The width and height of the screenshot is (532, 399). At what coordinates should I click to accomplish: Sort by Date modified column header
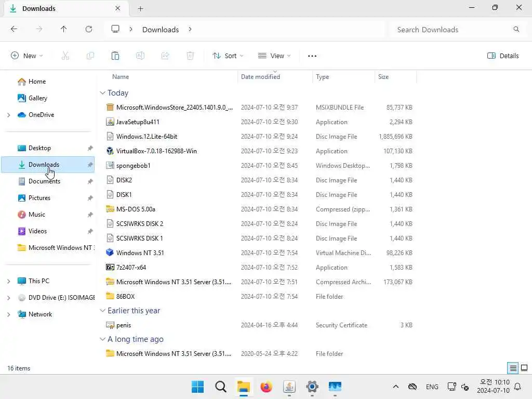click(x=260, y=77)
